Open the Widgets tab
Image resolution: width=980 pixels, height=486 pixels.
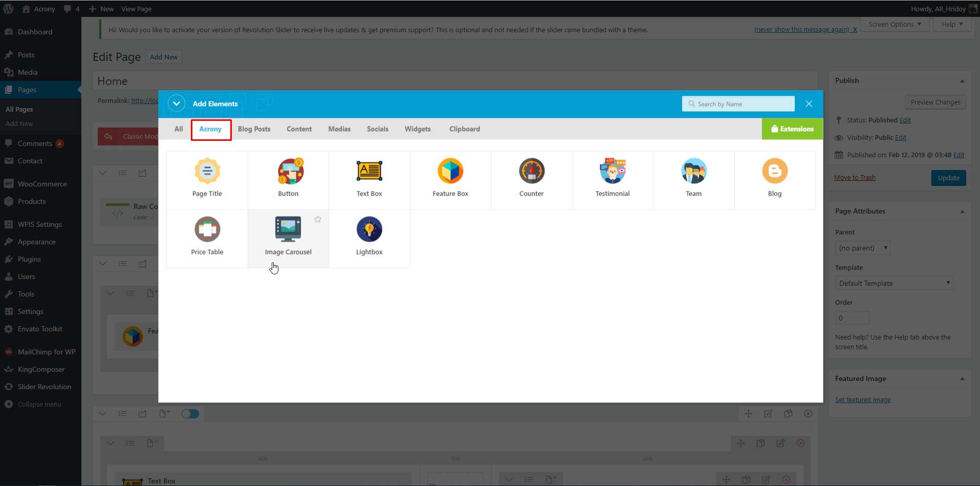[x=418, y=129]
